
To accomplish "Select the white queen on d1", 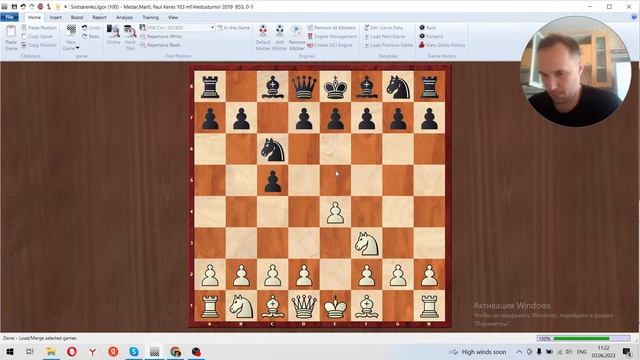I will [x=304, y=306].
